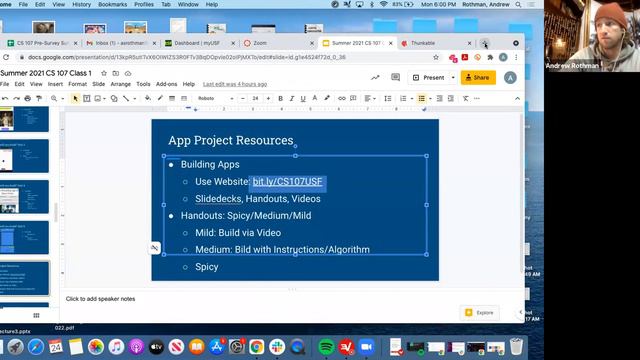
Task: Open the three-dot more options
Action: pos(477,98)
